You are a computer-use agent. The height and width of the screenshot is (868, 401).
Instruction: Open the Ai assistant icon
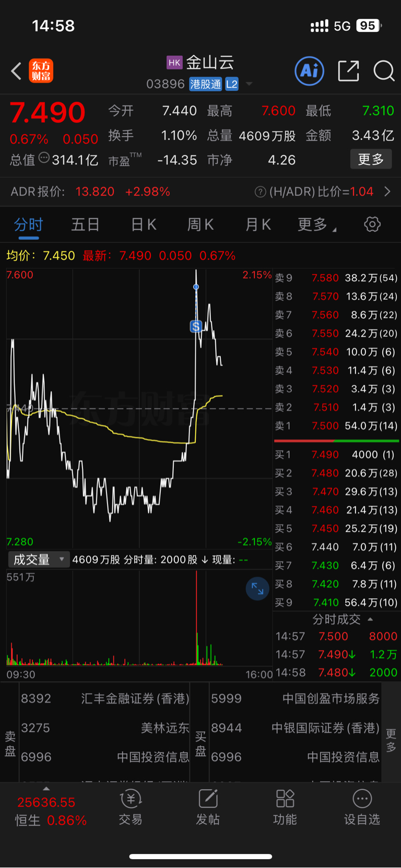coord(310,71)
